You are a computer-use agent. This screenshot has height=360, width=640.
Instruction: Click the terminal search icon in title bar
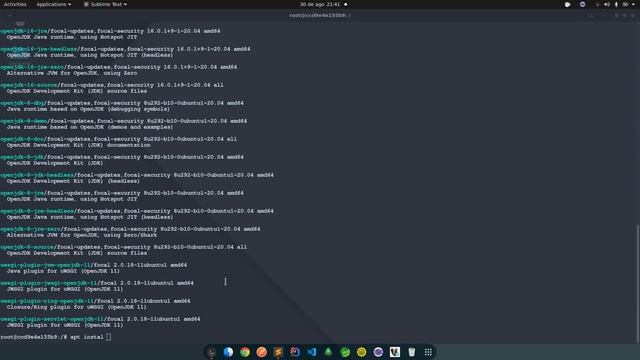[x=591, y=16]
